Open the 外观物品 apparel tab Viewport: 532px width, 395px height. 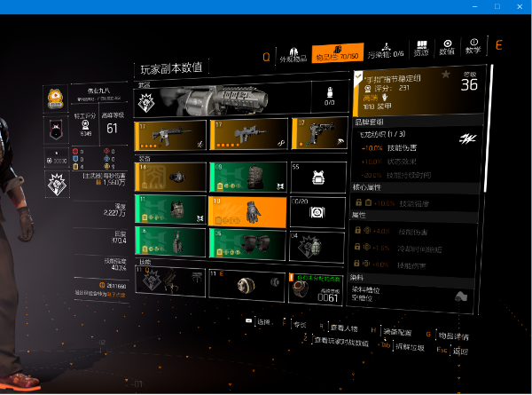click(293, 55)
